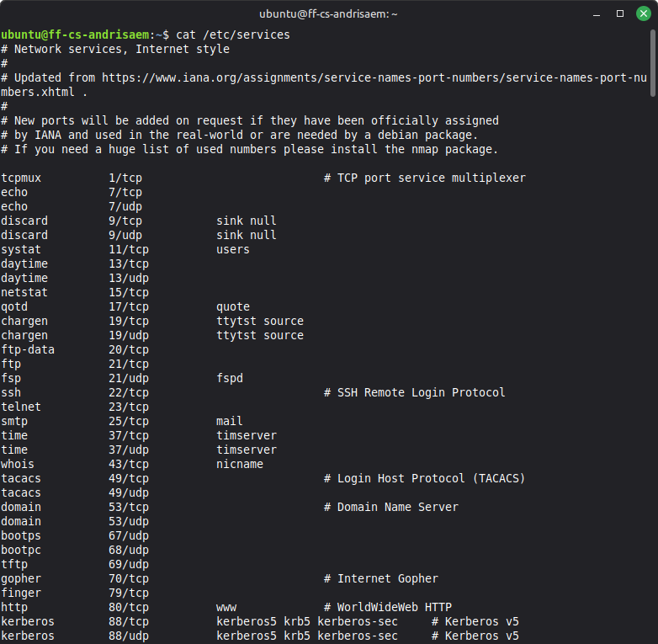The height and width of the screenshot is (644, 658).
Task: Click 'tcpmux' service name
Action: (x=21, y=178)
